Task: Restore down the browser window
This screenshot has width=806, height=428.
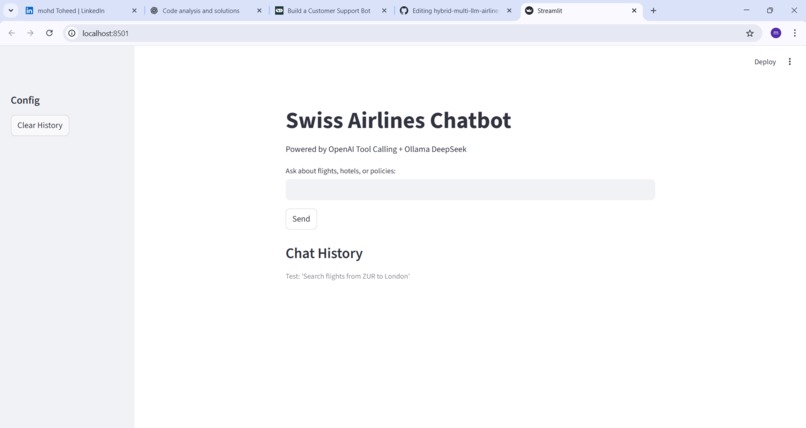Action: 770,10
